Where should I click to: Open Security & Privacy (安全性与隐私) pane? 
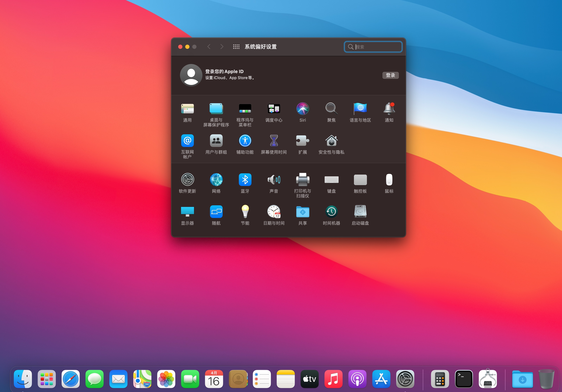tap(331, 141)
